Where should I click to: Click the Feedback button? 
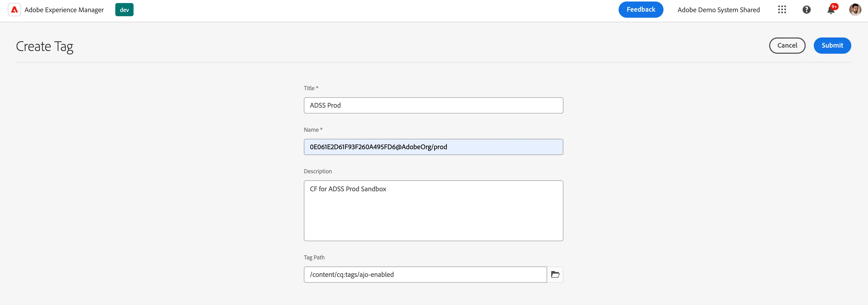(641, 10)
